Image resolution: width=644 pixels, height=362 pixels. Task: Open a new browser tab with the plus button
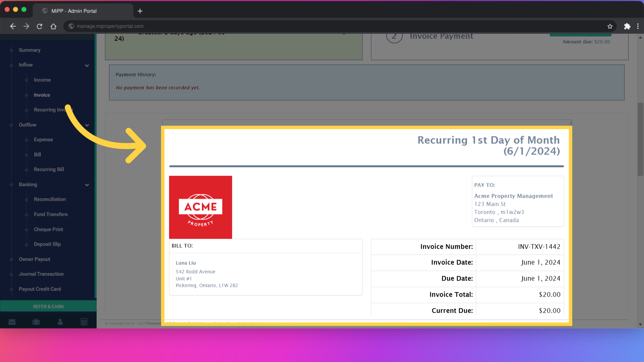tap(140, 11)
